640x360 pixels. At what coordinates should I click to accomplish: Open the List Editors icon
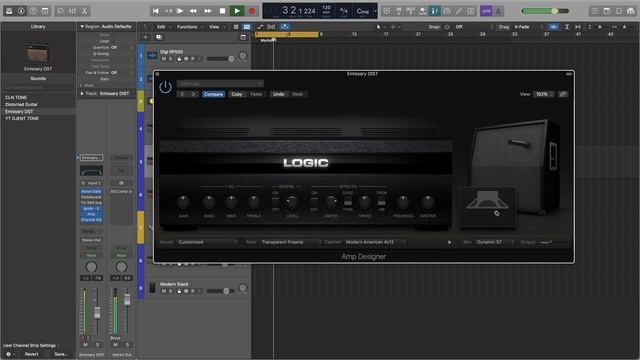pyautogui.click(x=595, y=11)
